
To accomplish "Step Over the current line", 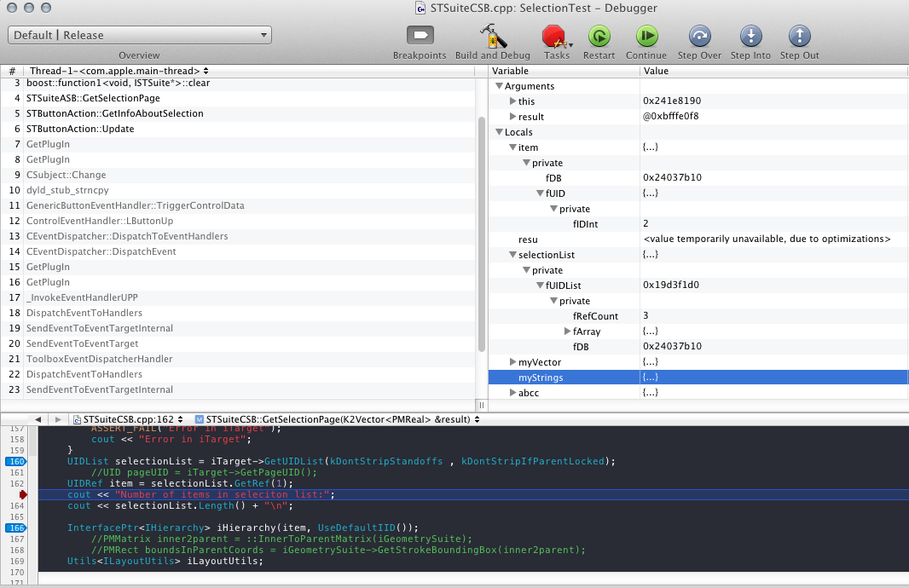I will click(x=700, y=36).
